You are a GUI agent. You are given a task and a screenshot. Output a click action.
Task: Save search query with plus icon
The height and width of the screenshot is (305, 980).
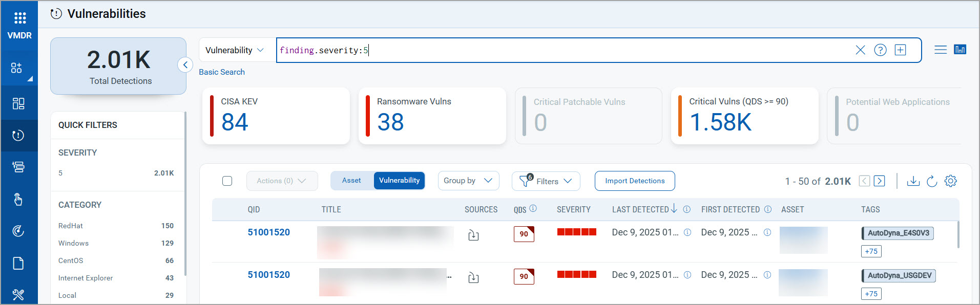click(x=900, y=50)
